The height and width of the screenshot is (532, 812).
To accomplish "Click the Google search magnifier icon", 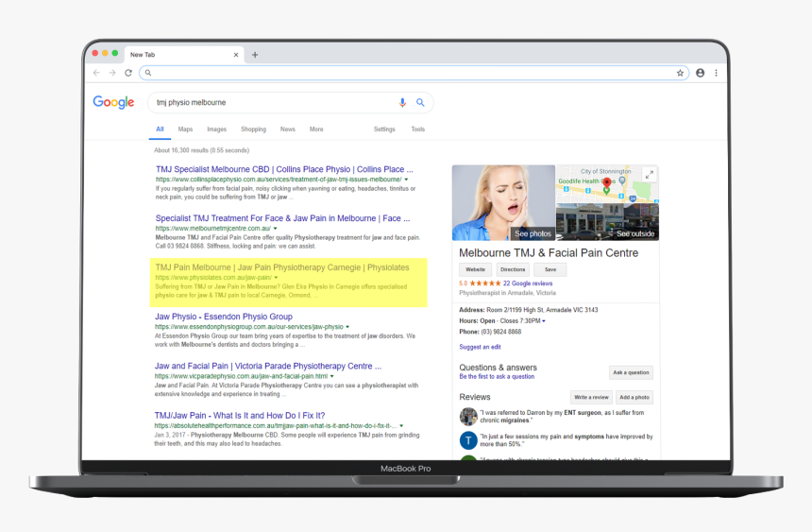I will click(x=420, y=102).
